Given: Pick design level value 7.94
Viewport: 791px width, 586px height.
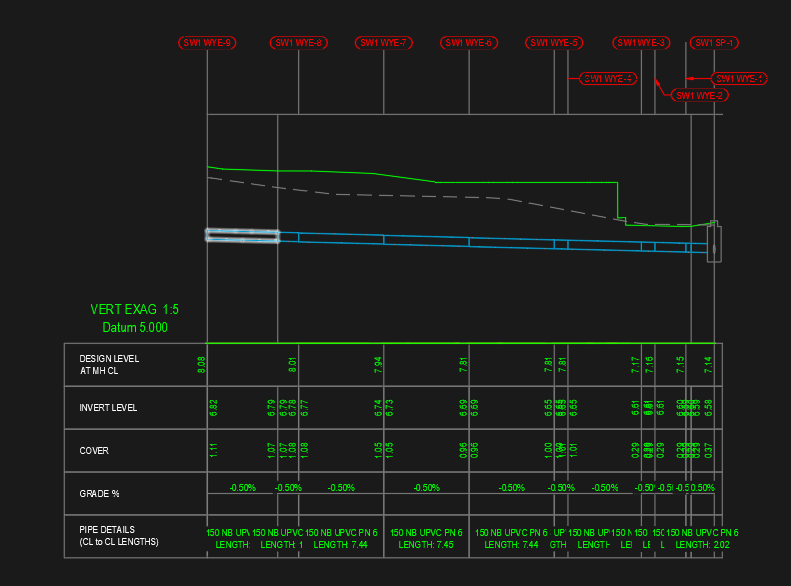Looking at the screenshot, I should coord(378,365).
